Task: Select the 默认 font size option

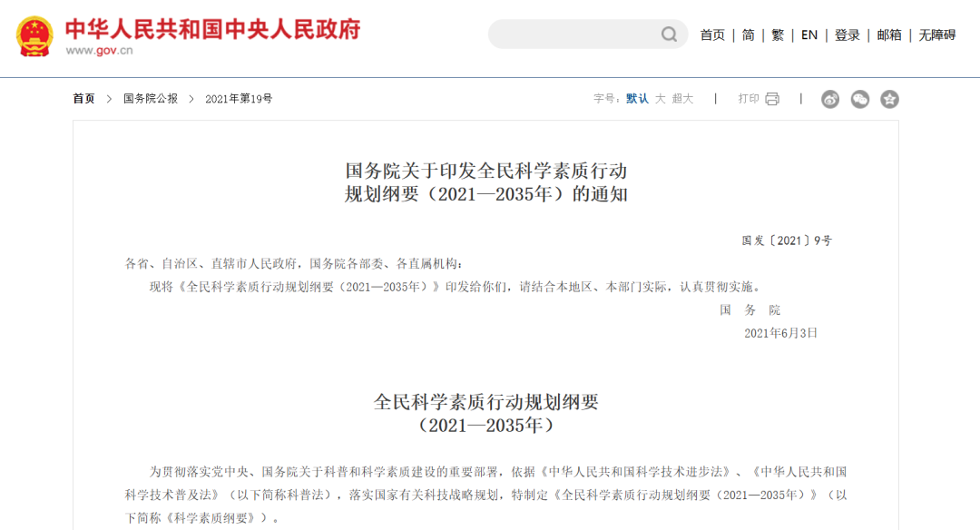Action: [637, 99]
